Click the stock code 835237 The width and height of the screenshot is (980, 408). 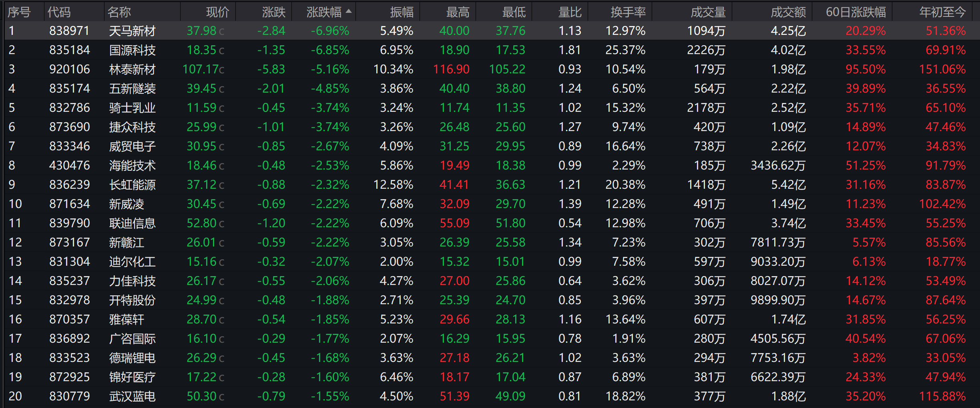[69, 281]
